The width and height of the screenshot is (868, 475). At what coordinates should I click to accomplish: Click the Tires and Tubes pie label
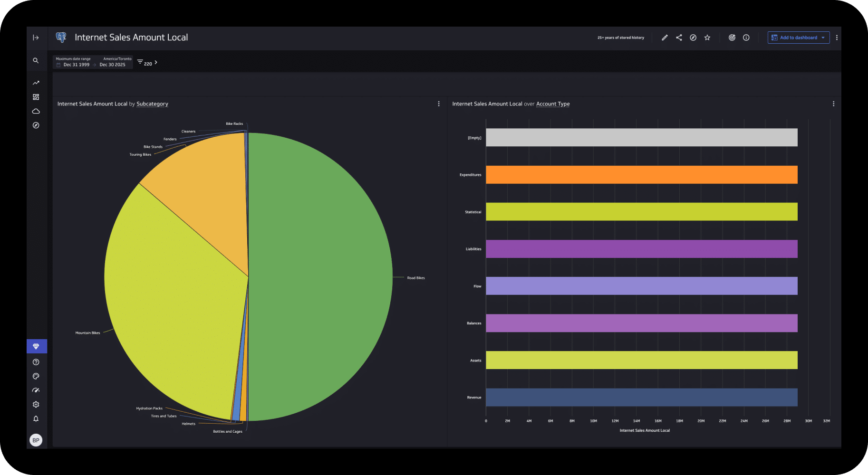coord(164,416)
